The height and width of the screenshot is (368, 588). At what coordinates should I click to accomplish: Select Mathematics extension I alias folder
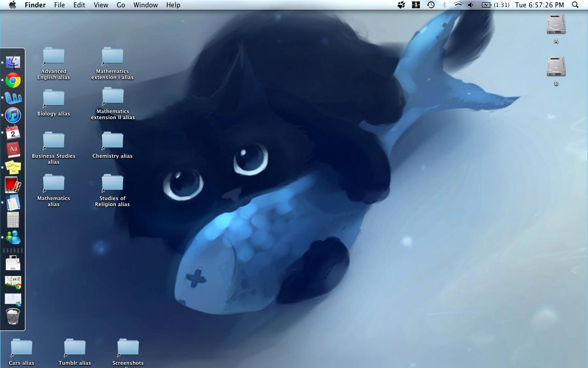113,63
